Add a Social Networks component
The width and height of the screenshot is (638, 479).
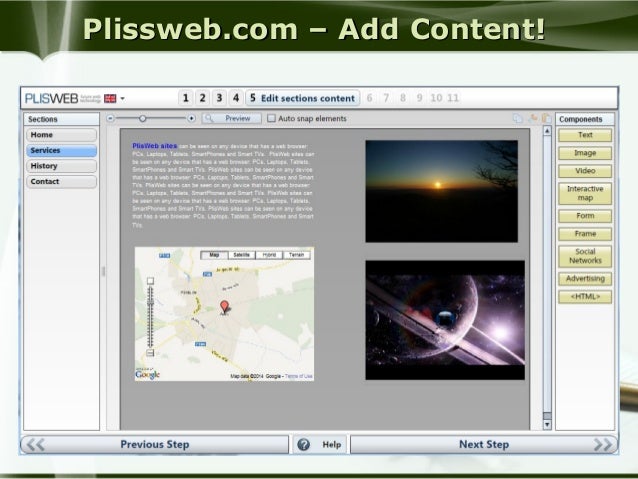(x=585, y=256)
